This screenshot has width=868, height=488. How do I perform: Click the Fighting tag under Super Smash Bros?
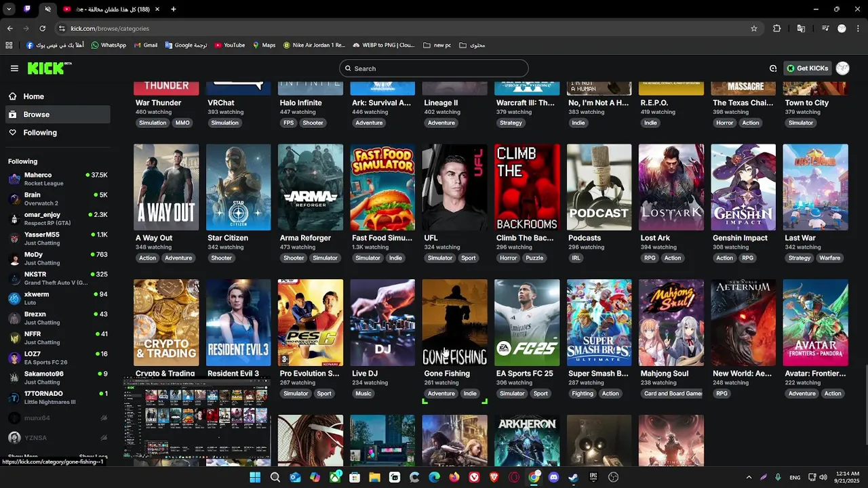(x=583, y=394)
